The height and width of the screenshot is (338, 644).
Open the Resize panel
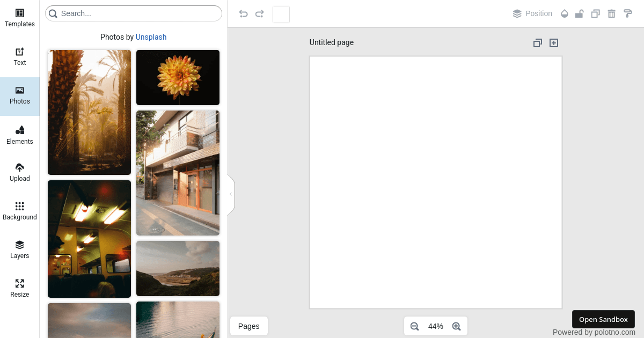pos(20,289)
